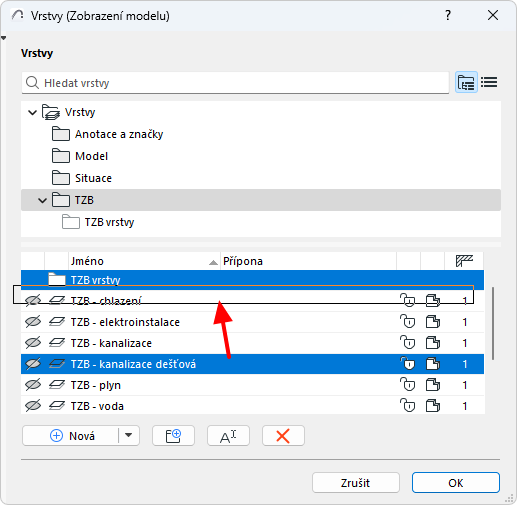Image resolution: width=517 pixels, height=505 pixels.
Task: Sort by Jméno column header
Action: coord(144,261)
